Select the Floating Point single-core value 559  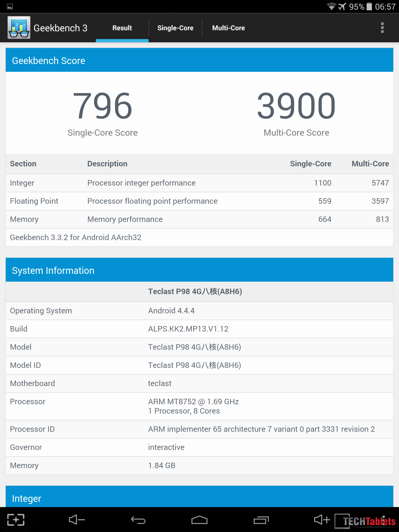325,201
